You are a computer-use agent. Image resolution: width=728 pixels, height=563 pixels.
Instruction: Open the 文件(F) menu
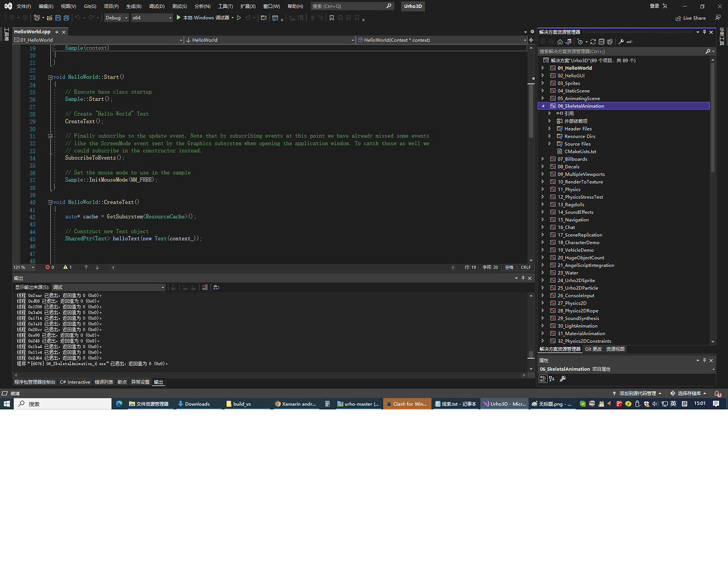point(24,6)
